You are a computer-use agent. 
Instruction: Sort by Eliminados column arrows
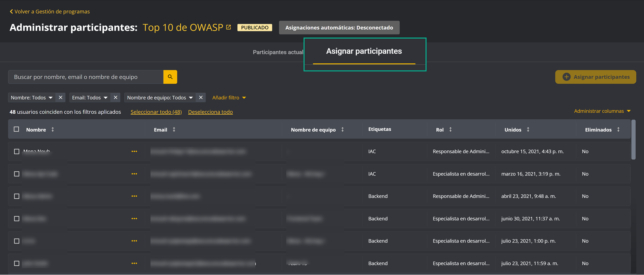[619, 129]
